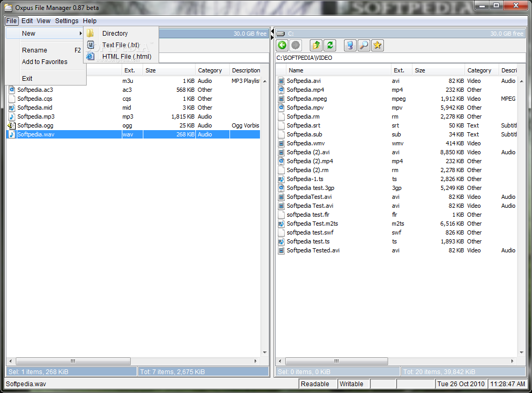532x393 pixels.
Task: Sort left pane by Description column
Action: pos(246,70)
